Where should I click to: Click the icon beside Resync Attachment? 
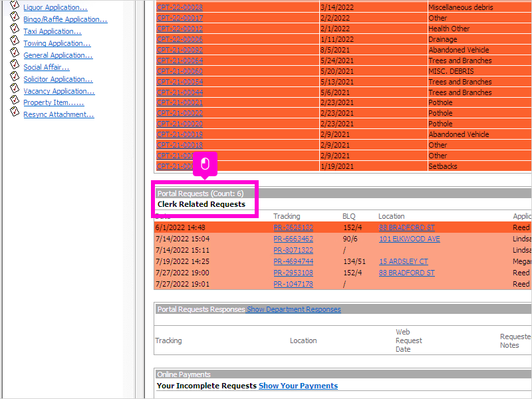tap(14, 111)
